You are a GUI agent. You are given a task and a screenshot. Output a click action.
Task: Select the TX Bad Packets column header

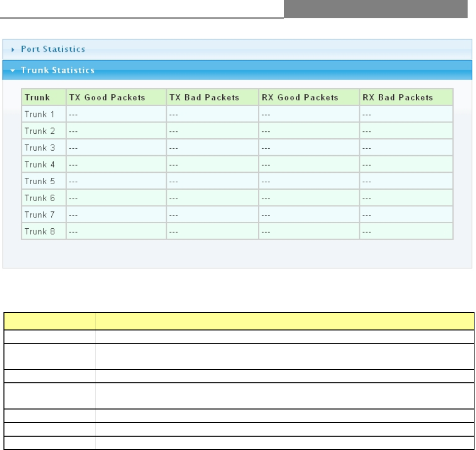(x=212, y=97)
